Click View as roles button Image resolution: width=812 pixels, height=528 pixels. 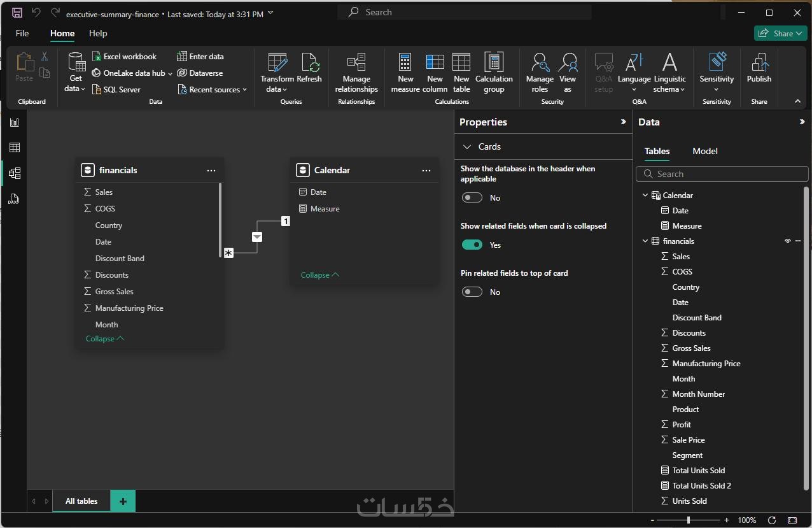tap(568, 73)
